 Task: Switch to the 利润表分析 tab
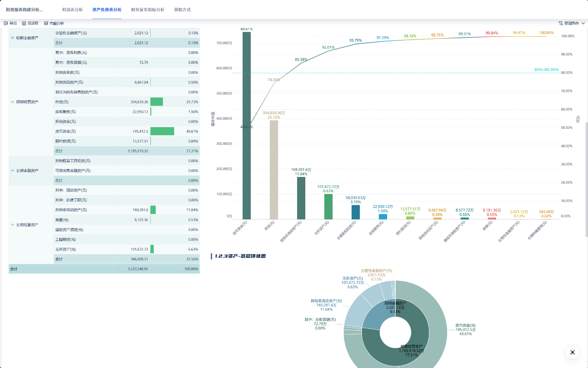click(x=72, y=10)
